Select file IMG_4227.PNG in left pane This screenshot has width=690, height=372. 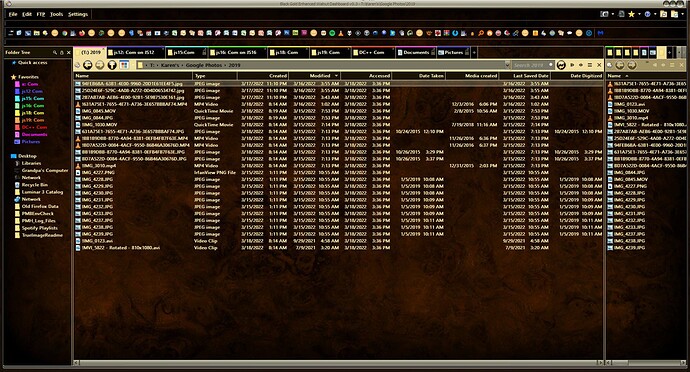click(98, 173)
